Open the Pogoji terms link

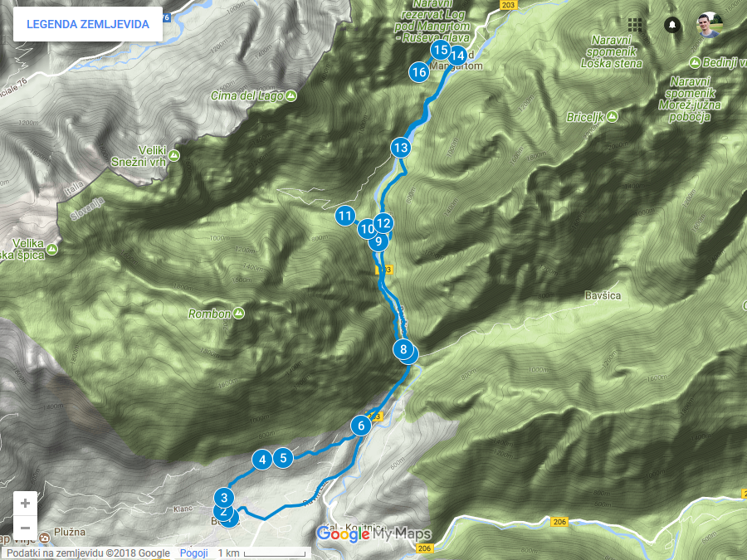(194, 553)
